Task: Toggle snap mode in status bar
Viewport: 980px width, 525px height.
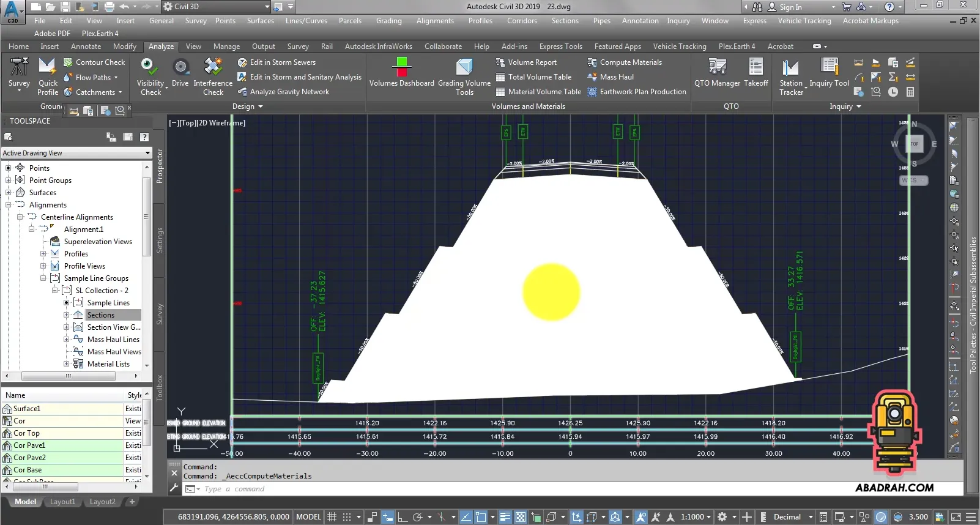Action: (x=347, y=517)
